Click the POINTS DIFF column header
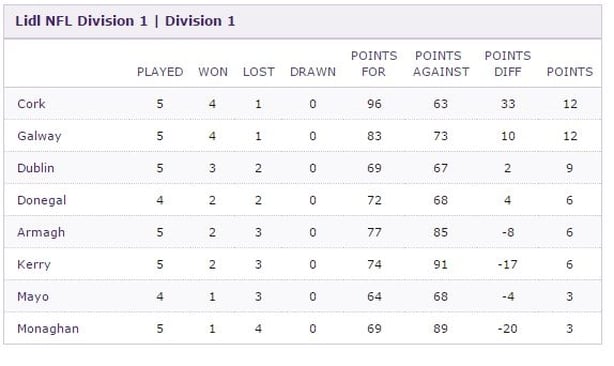This screenshot has height=366, width=614. coord(507,64)
